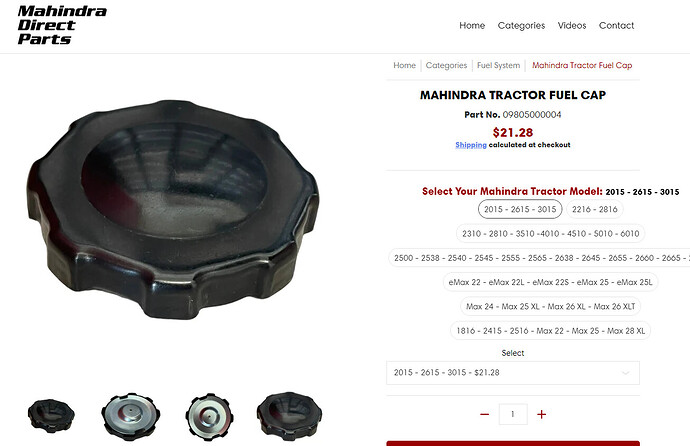690x446 pixels.
Task: Select the 2015 - 2615 - 3015 model
Action: pos(520,209)
